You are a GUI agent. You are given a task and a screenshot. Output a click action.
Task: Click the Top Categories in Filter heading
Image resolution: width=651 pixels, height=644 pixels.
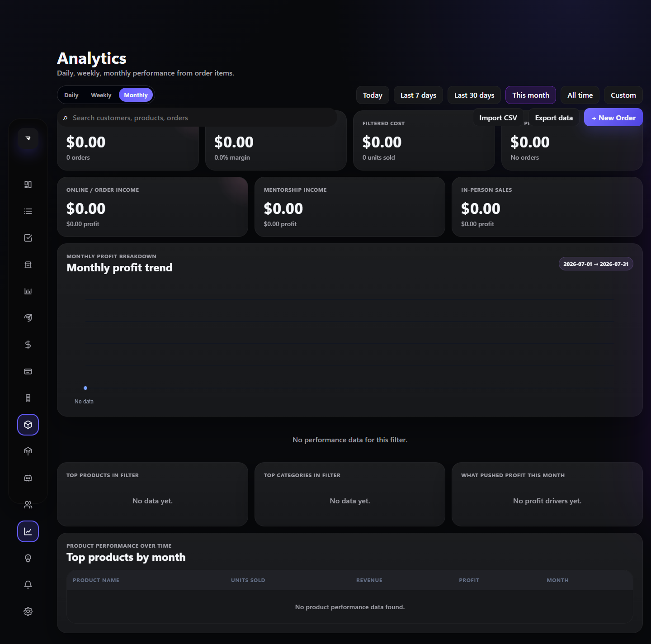302,475
